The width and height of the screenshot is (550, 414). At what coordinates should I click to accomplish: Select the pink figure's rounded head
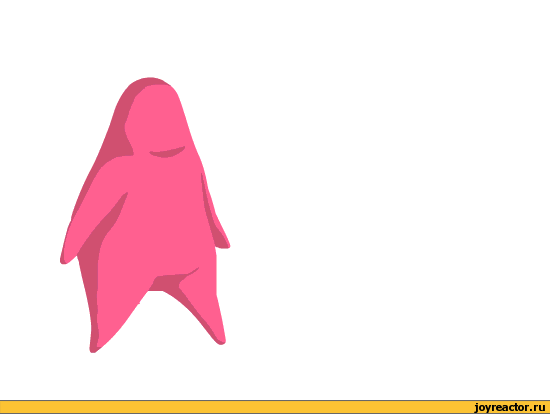[154, 116]
